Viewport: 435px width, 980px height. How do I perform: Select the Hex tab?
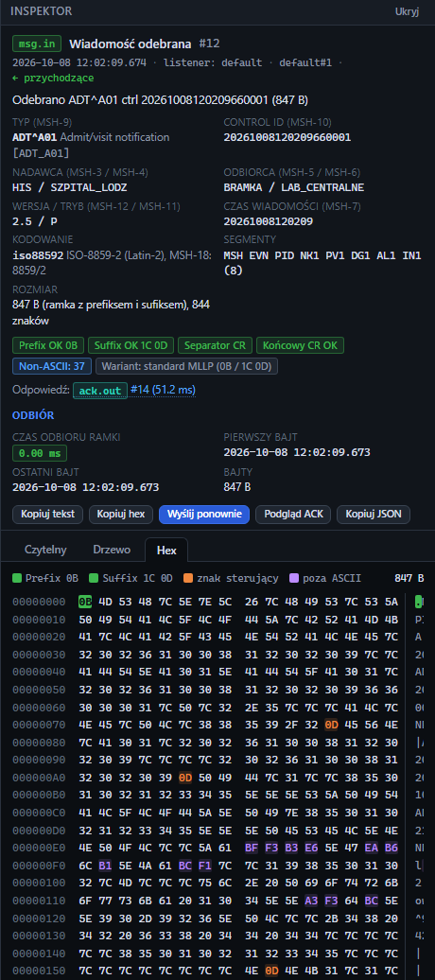pyautogui.click(x=166, y=550)
